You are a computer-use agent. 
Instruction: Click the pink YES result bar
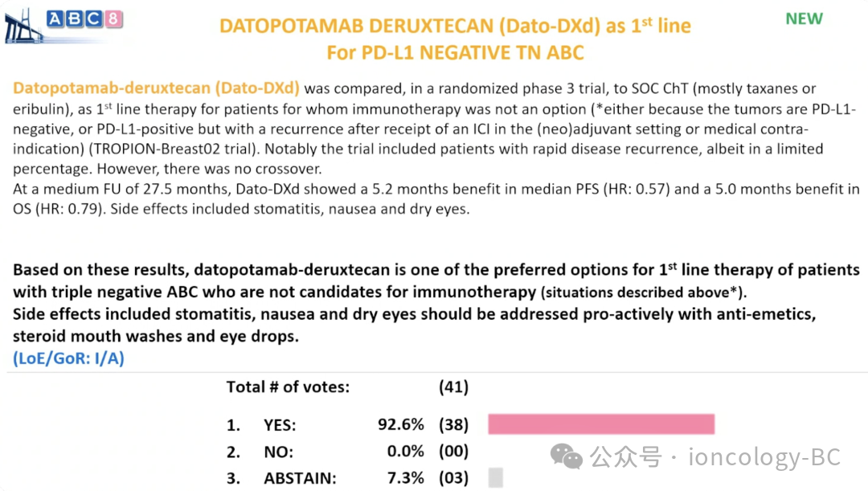601,424
